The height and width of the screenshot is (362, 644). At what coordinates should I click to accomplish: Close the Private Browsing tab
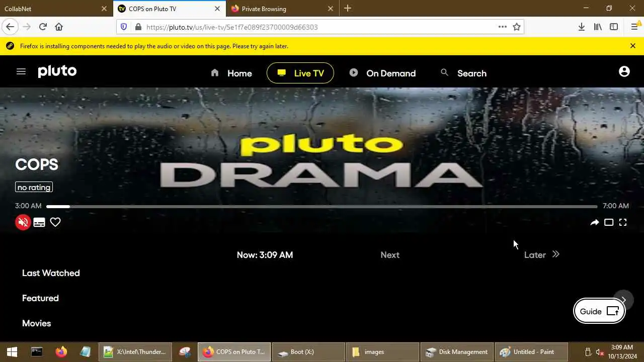tap(331, 9)
